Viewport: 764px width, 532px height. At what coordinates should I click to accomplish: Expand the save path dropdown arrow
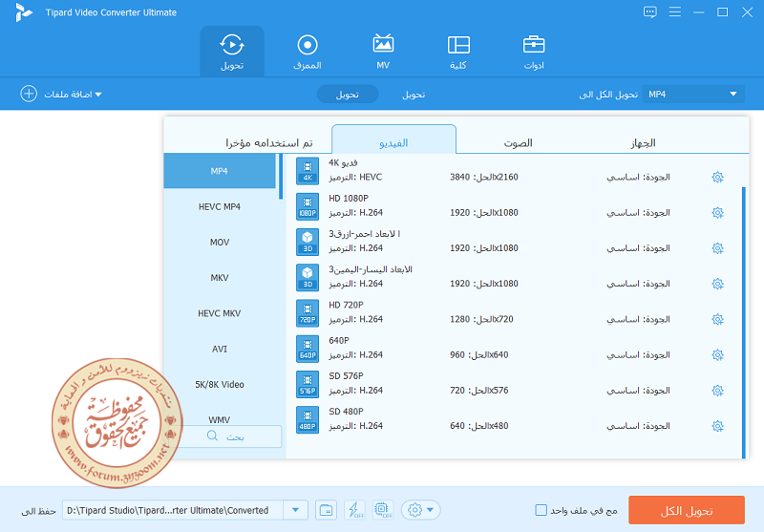[295, 510]
